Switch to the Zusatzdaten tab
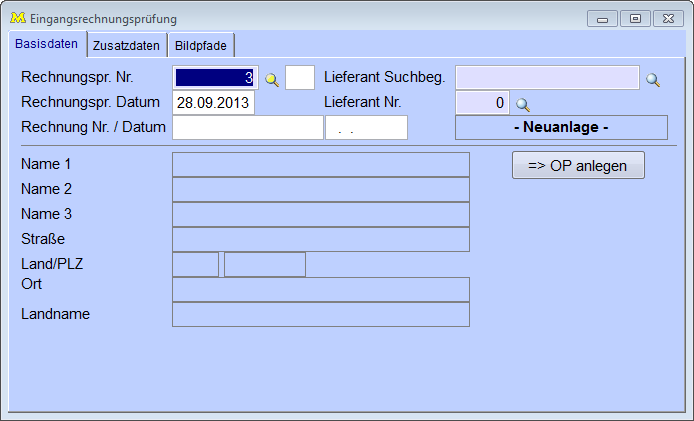Image resolution: width=694 pixels, height=421 pixels. 126,45
